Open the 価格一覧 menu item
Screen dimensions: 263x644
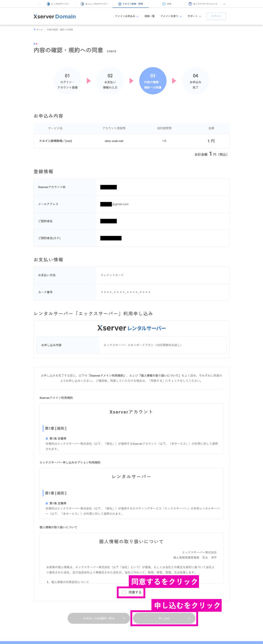click(150, 16)
